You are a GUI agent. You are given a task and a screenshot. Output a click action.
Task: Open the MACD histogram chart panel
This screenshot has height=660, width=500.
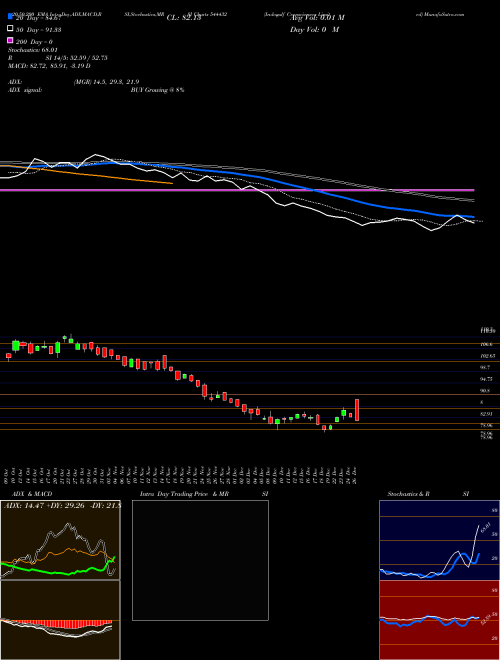coord(60,620)
